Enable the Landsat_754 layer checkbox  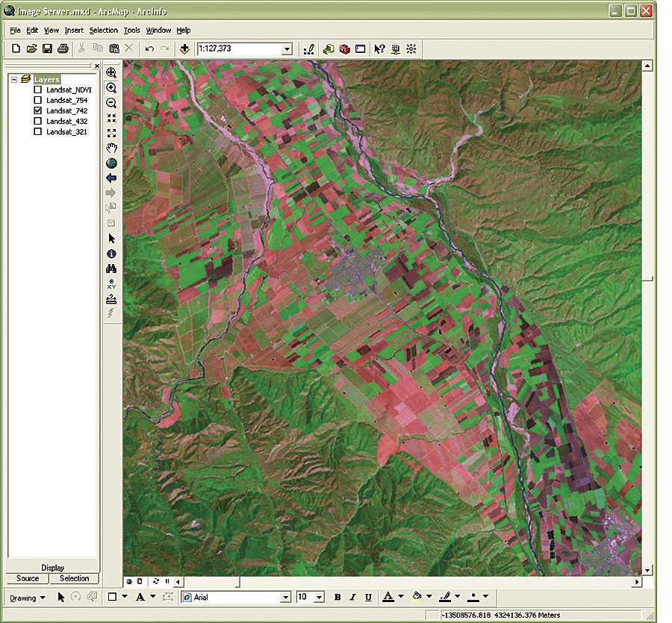click(x=38, y=100)
